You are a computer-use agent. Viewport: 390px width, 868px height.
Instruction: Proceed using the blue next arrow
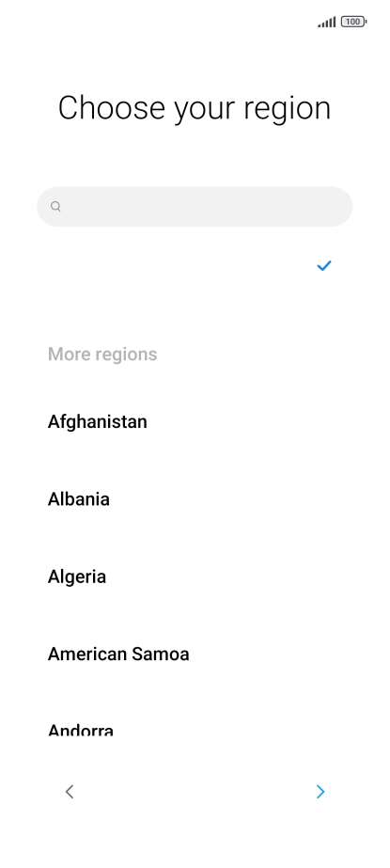(320, 792)
